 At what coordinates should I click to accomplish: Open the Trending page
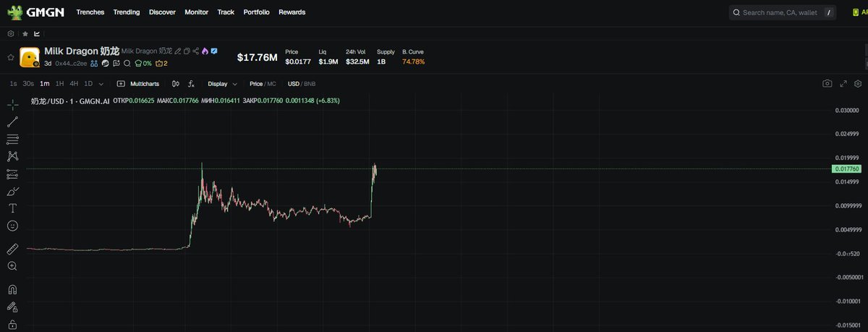(x=127, y=12)
